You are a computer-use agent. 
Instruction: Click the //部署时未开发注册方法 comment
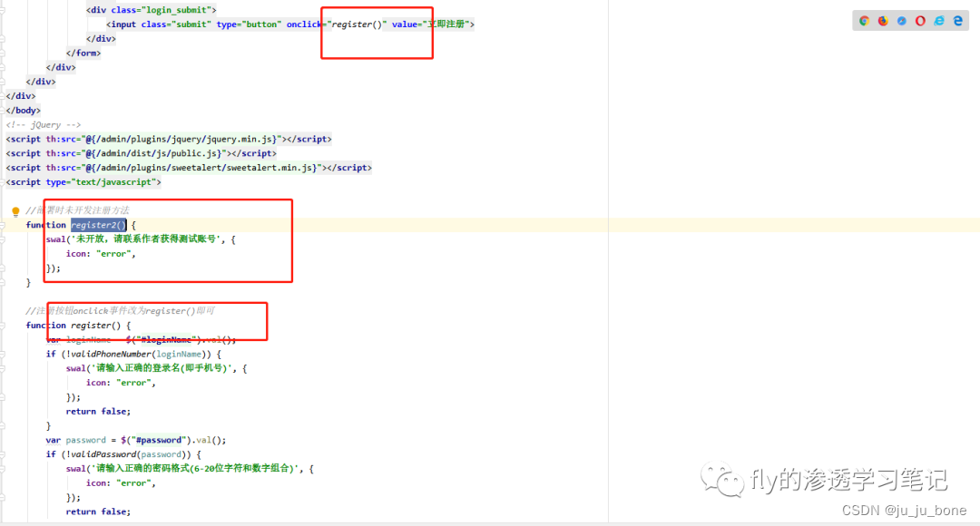[77, 210]
